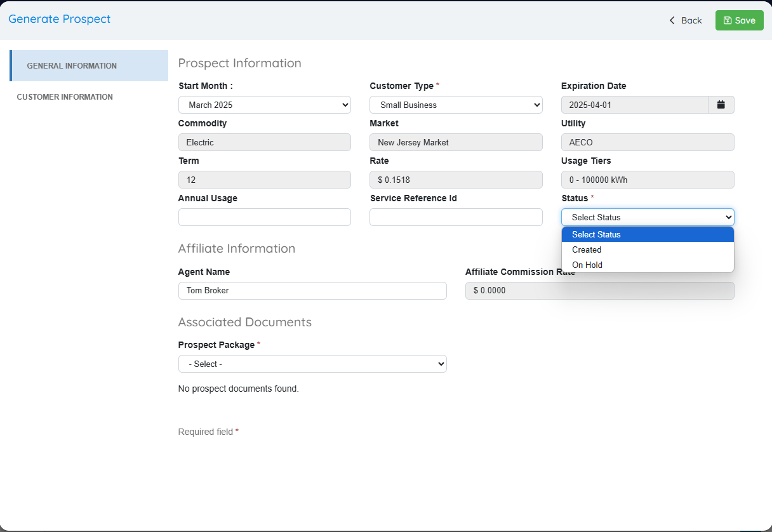Click the Associated Documents heading

245,322
